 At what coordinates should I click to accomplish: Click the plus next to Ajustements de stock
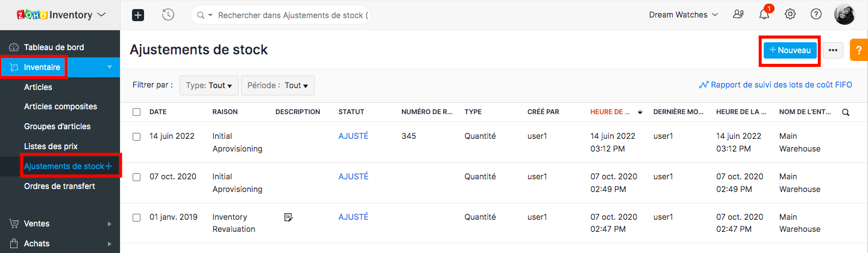tap(109, 166)
